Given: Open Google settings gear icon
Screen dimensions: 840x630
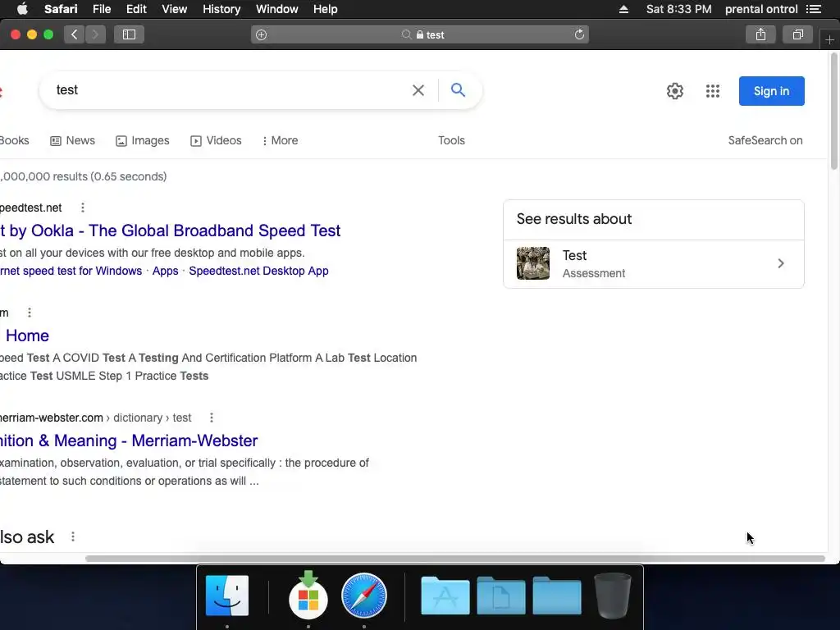Looking at the screenshot, I should 675,91.
